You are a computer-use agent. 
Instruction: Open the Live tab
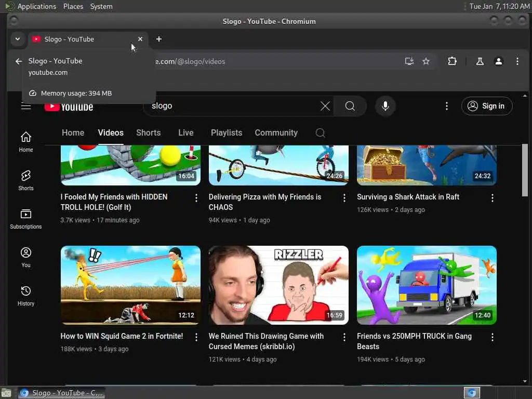tap(185, 132)
